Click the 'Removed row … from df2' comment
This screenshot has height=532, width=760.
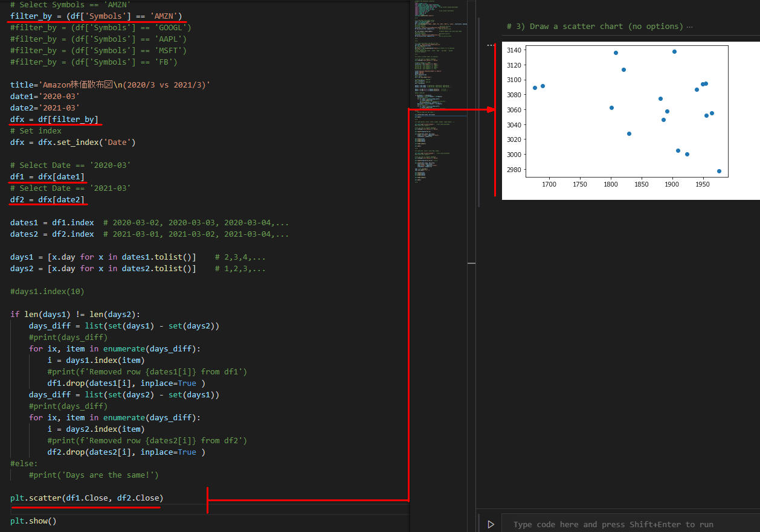click(147, 440)
